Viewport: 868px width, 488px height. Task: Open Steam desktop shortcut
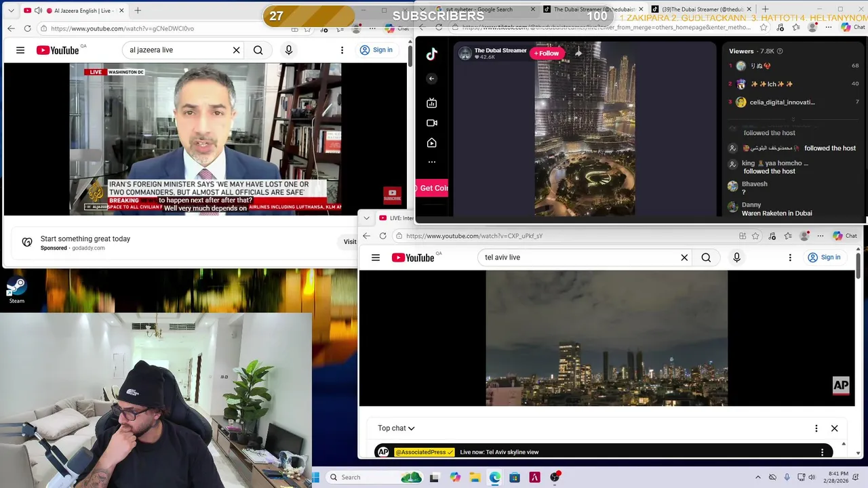point(16,291)
